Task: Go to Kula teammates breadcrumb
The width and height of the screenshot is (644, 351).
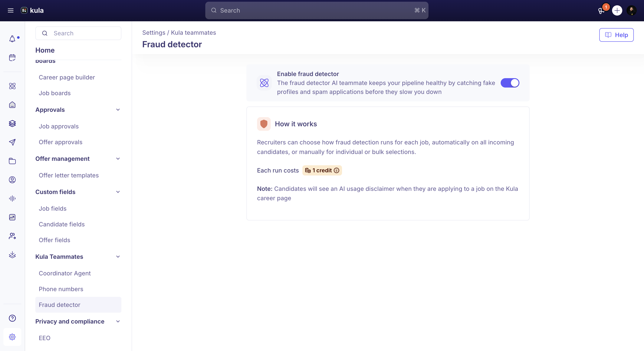Action: coord(194,33)
